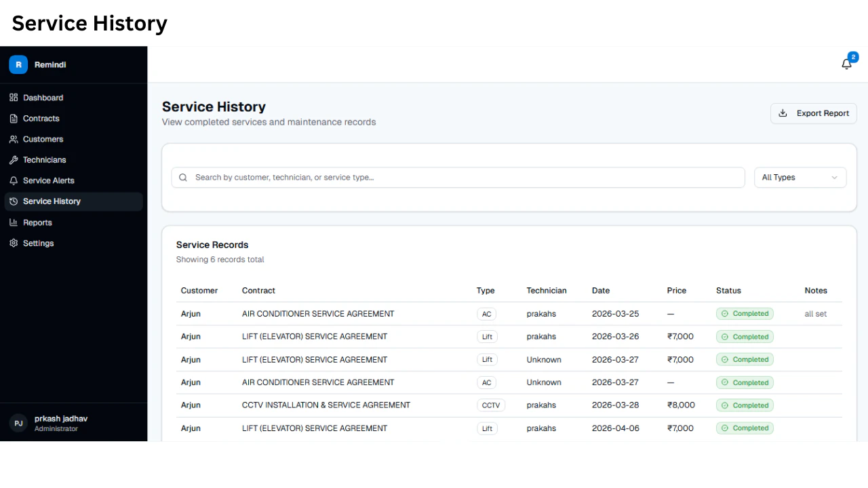Go to Dashboard page
The width and height of the screenshot is (868, 488).
(x=74, y=98)
